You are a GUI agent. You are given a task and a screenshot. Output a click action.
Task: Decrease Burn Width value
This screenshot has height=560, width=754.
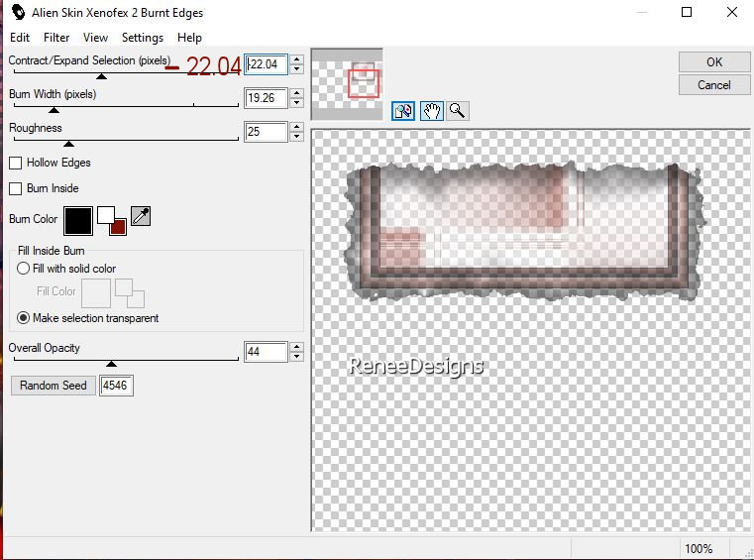[296, 102]
